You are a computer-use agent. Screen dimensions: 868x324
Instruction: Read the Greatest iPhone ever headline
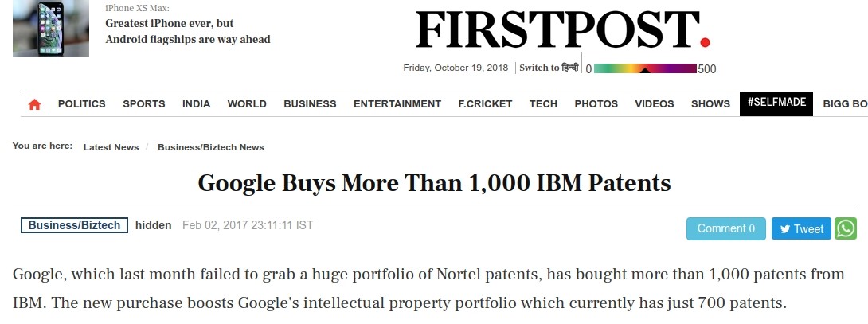(188, 31)
